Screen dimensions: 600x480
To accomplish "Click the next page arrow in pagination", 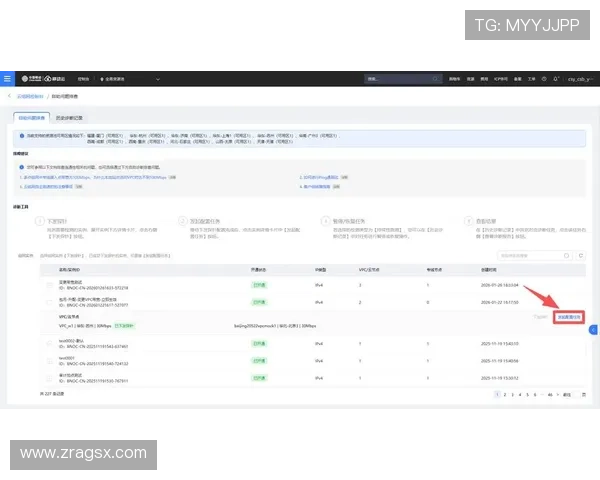I will pyautogui.click(x=558, y=395).
